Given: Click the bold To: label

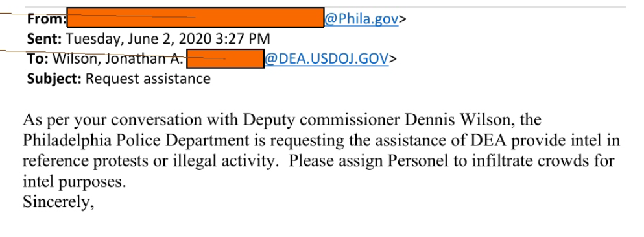Looking at the screenshot, I should [38, 59].
